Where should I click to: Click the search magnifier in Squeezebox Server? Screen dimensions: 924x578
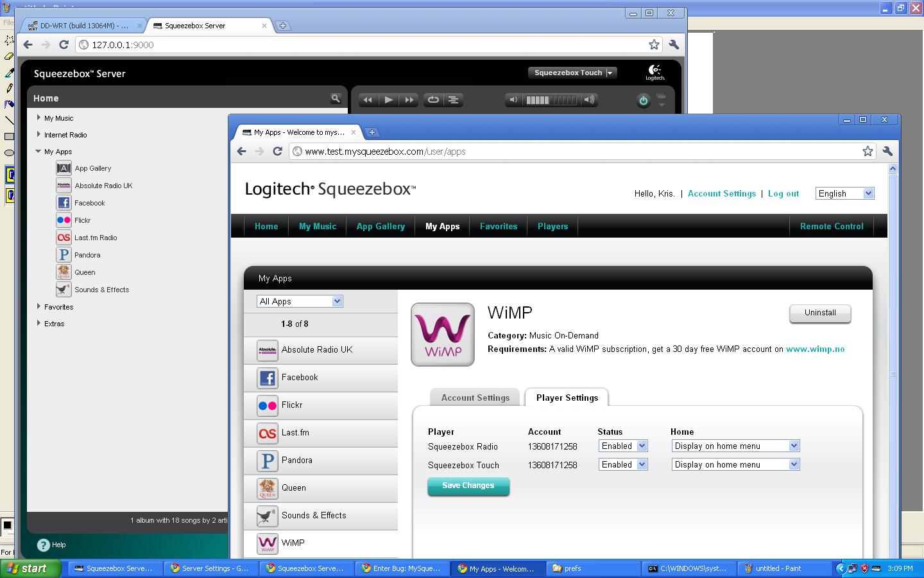point(335,98)
